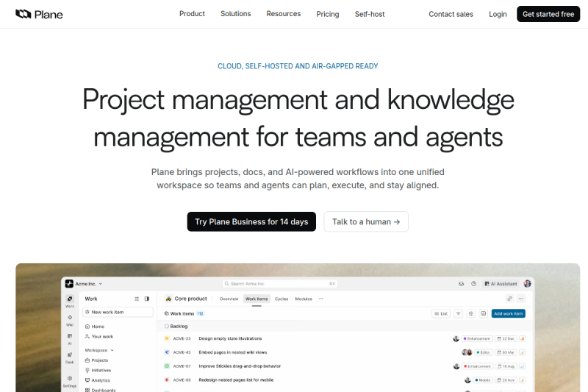Click the Add work item button
Image resolution: width=588 pixels, height=392 pixels.
pos(508,313)
